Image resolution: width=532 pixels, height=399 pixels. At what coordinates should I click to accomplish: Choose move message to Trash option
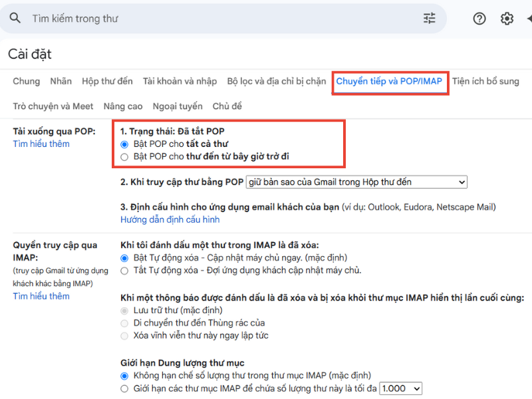123,323
